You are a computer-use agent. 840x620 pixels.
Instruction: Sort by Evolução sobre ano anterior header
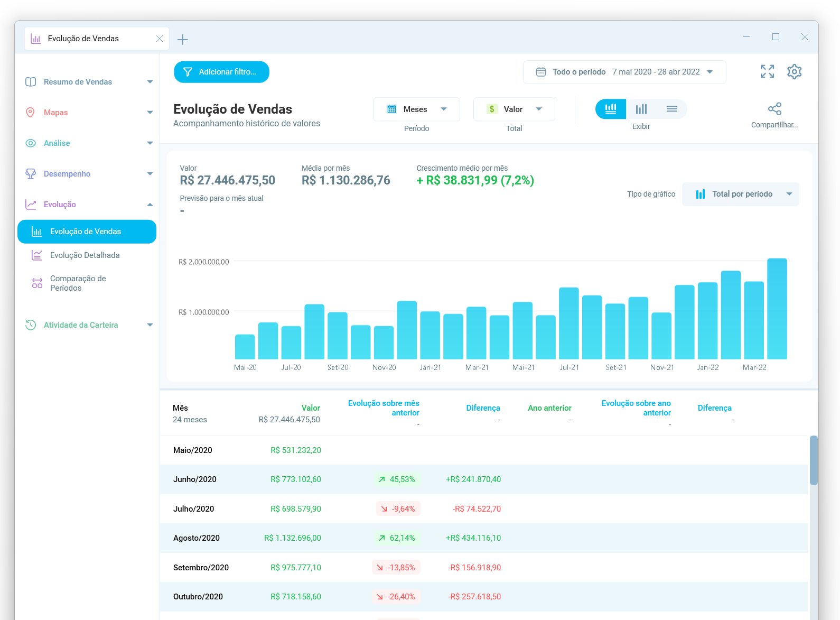coord(636,408)
